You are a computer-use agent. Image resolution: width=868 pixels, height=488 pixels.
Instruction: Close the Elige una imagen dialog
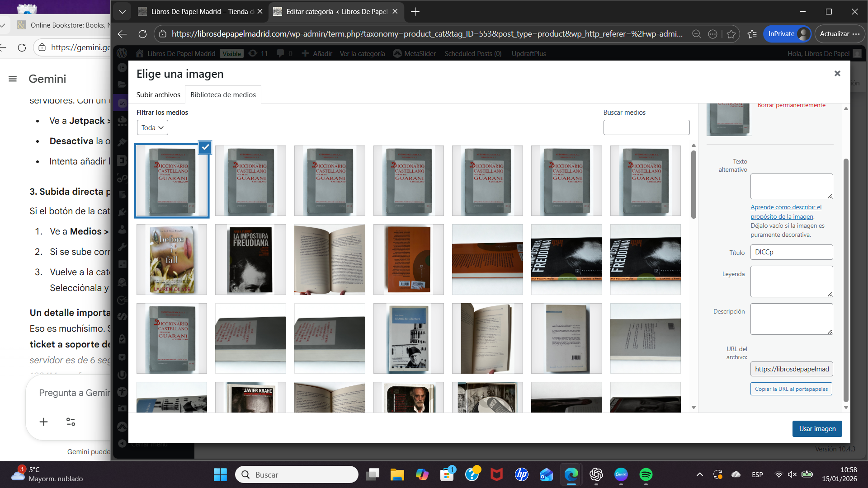[837, 73]
